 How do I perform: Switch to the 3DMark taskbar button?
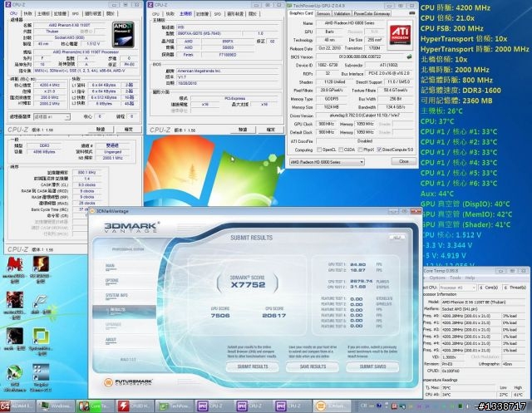[x=330, y=406]
